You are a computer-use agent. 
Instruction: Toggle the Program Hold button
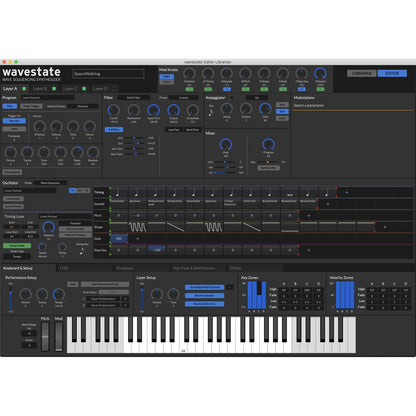click(x=9, y=106)
